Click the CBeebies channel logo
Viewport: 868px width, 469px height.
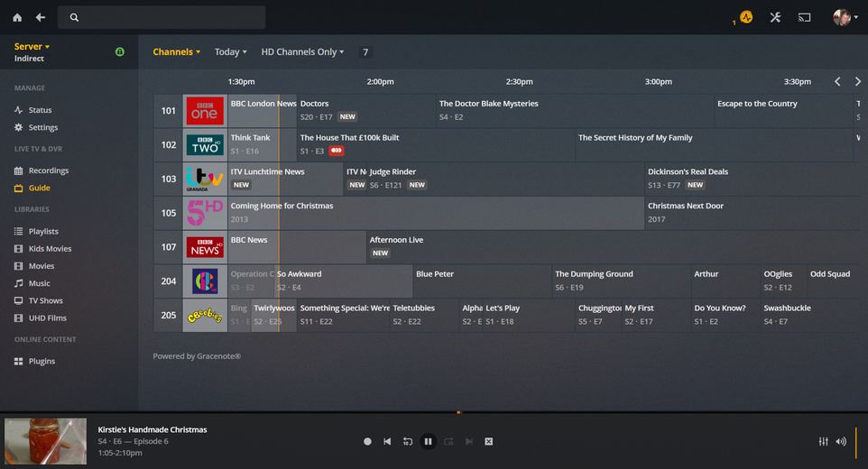(205, 316)
